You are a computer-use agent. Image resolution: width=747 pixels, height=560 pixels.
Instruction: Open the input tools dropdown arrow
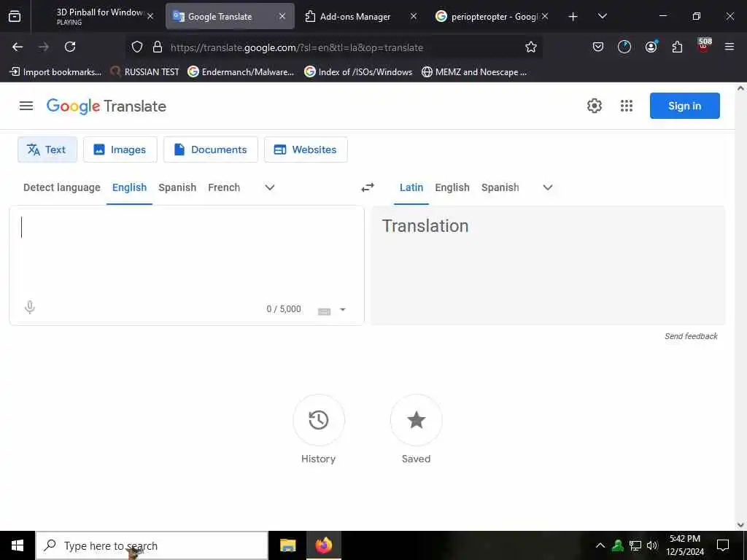click(343, 309)
